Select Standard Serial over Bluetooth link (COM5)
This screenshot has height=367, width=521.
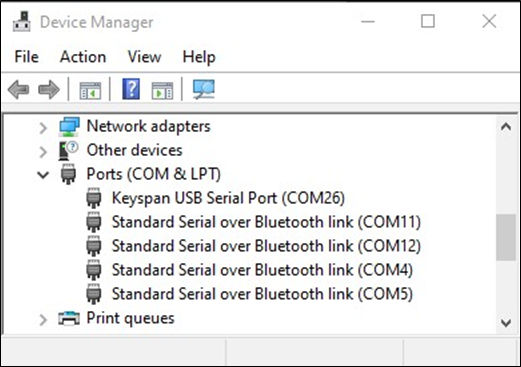pyautogui.click(x=262, y=294)
